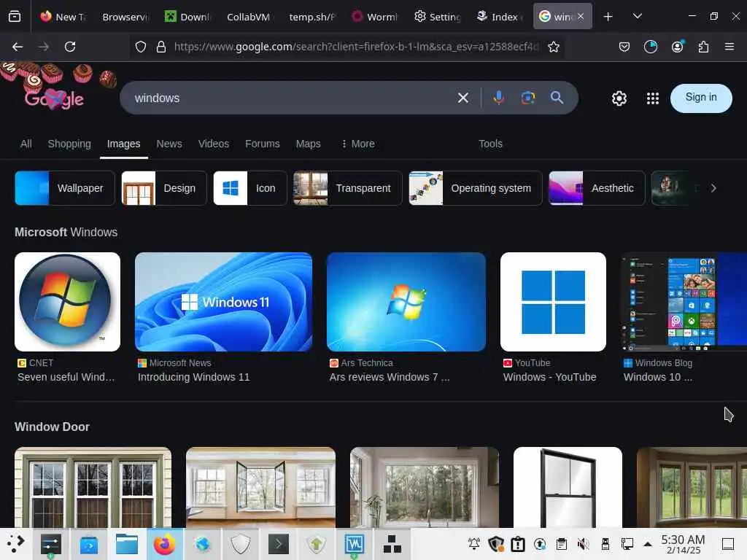Open Firefox account profile icon
Viewport: 747px width, 560px height.
click(x=677, y=47)
